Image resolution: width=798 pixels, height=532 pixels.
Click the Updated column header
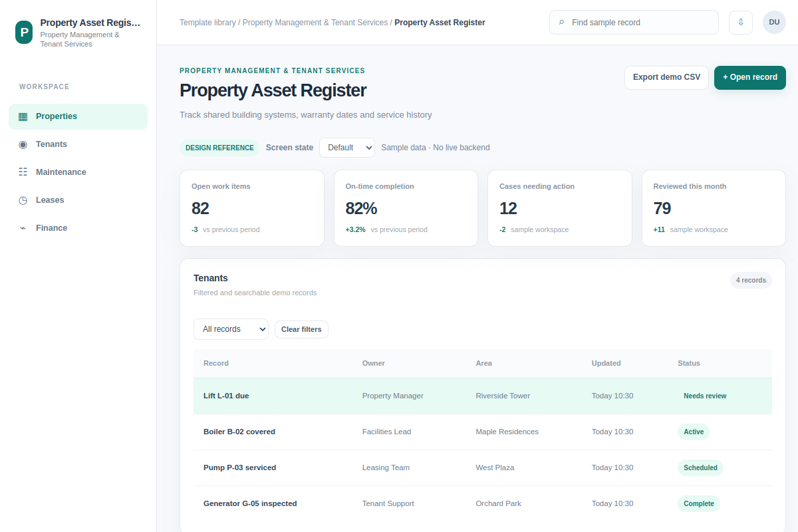606,363
